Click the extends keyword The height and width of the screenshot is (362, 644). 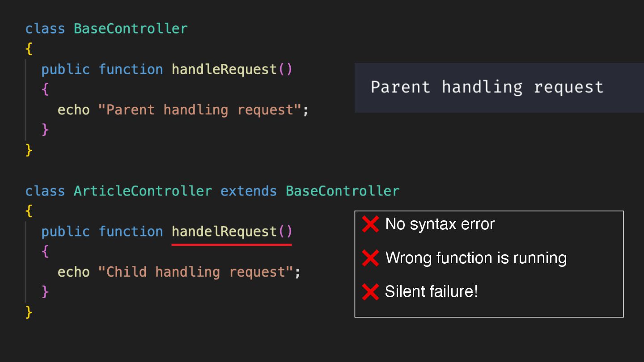coord(248,191)
